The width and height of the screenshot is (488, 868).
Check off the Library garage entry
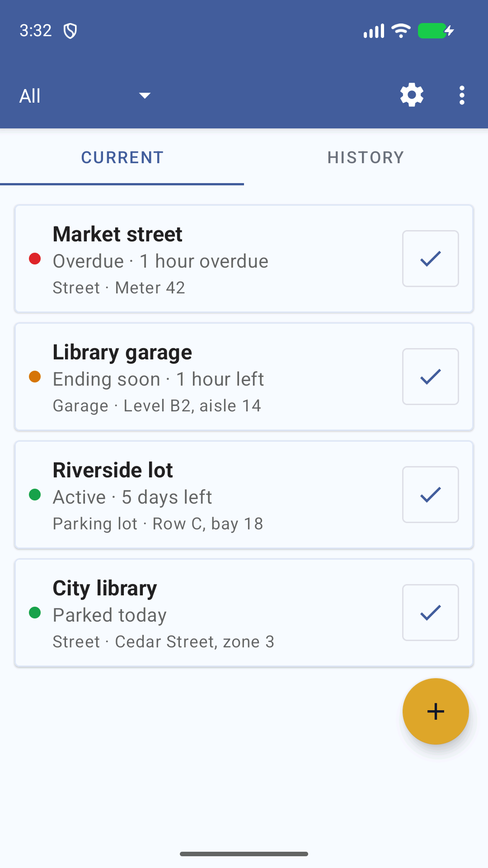coord(431,377)
